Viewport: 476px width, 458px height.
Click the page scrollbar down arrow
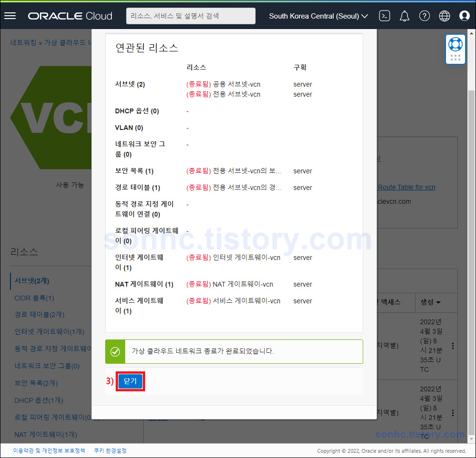click(x=471, y=439)
